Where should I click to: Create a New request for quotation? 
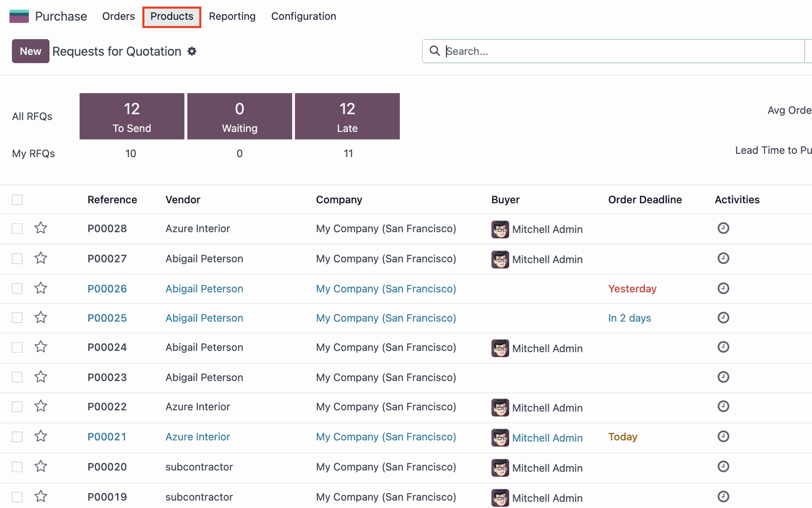click(x=30, y=51)
